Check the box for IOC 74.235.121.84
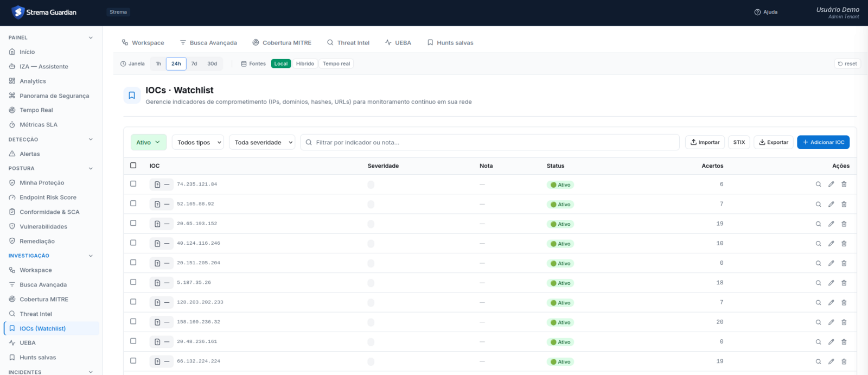Viewport: 868px width, 375px height. pyautogui.click(x=133, y=184)
